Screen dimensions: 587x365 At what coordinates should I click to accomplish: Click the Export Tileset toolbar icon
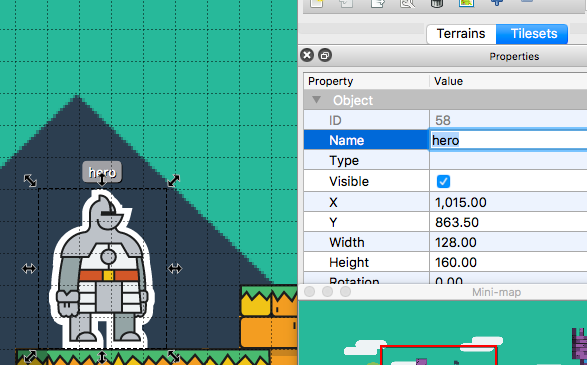coord(377,3)
